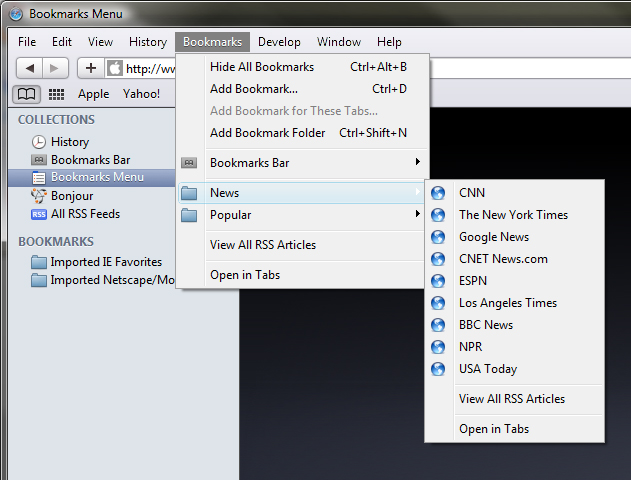
Task: Click the Imported Netscape folder icon
Action: [x=39, y=280]
